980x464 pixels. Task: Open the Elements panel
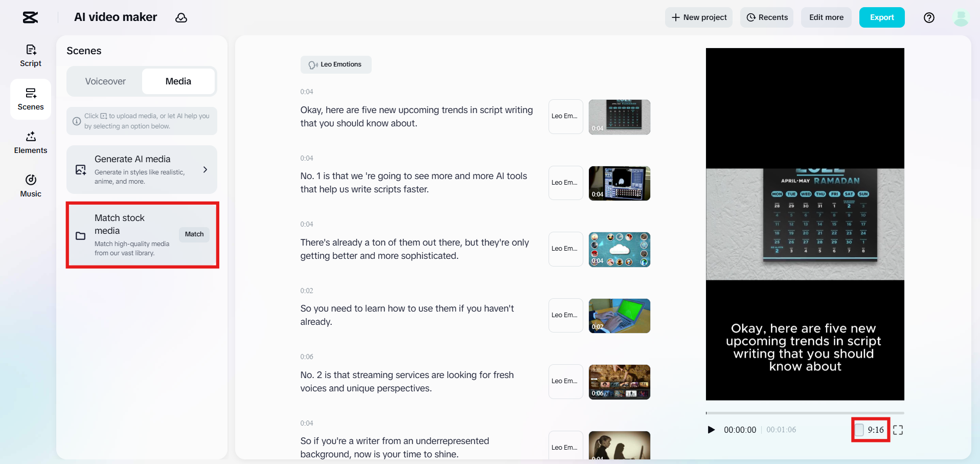click(x=31, y=143)
